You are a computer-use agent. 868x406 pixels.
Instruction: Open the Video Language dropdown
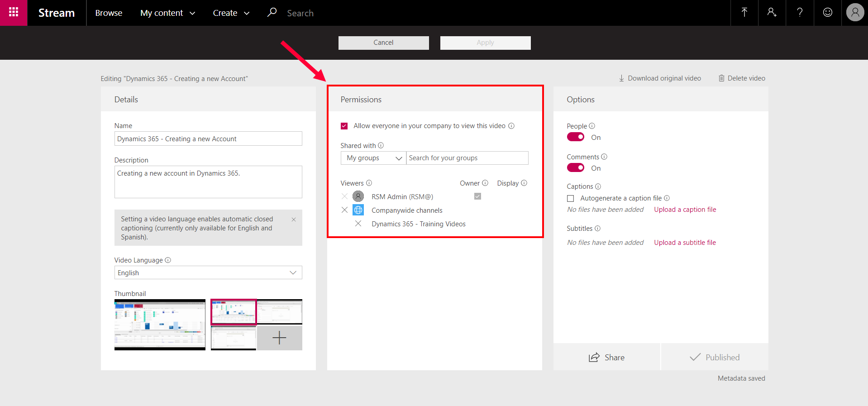[x=208, y=273]
